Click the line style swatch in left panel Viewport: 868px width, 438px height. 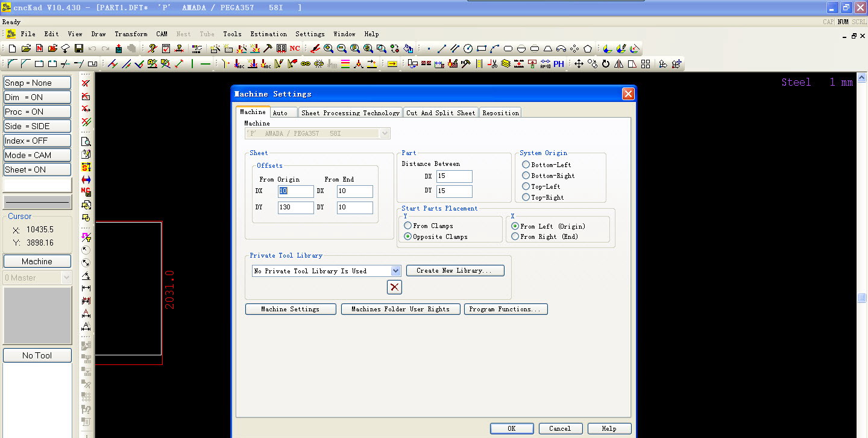(x=37, y=202)
